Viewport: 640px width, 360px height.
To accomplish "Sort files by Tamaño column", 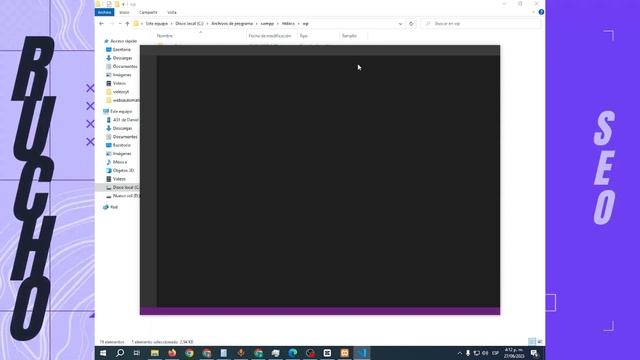I will (349, 36).
